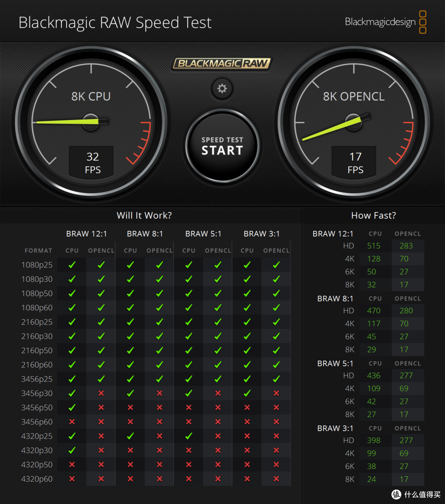
Task: Click 4320p30 BRAW 8:1 CPU red cross
Action: pyautogui.click(x=130, y=450)
